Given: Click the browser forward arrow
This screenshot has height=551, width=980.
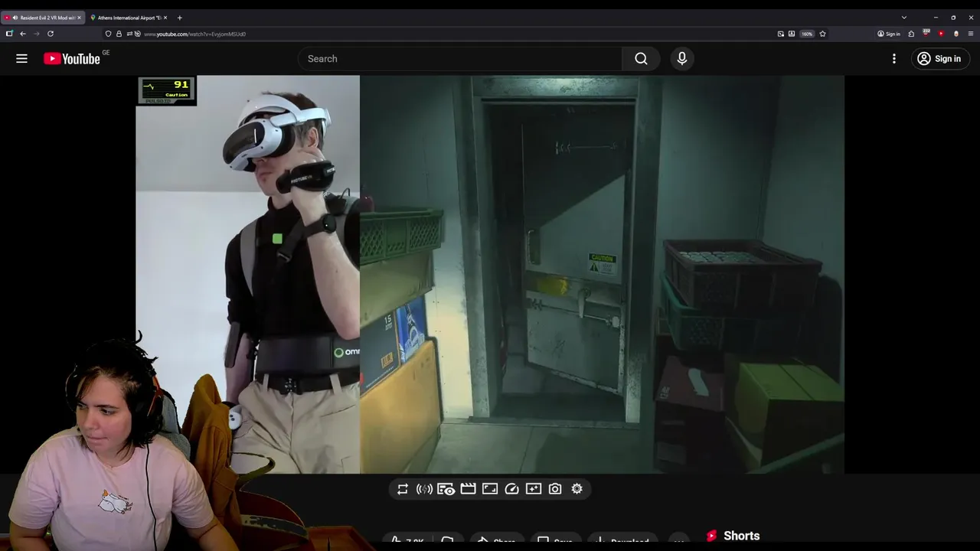Looking at the screenshot, I should pos(36,34).
